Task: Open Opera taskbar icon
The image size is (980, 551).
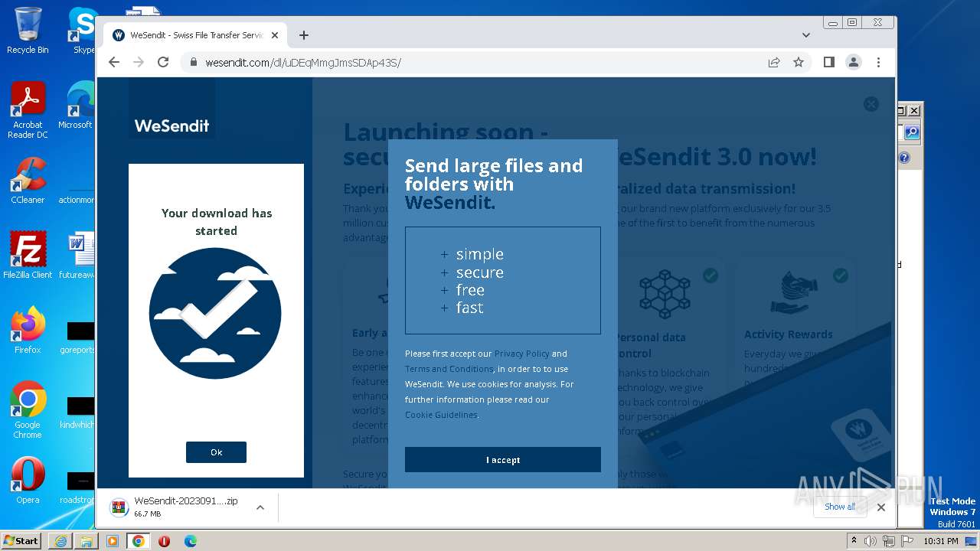Action: pyautogui.click(x=164, y=541)
